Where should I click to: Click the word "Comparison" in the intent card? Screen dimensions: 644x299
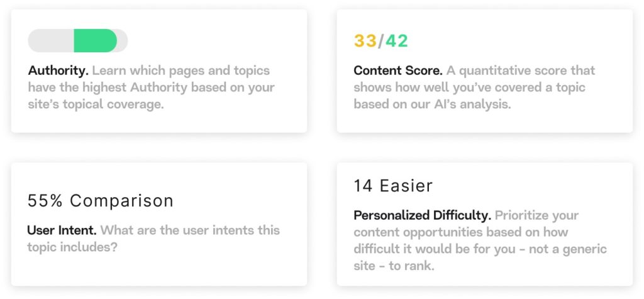[x=121, y=201]
